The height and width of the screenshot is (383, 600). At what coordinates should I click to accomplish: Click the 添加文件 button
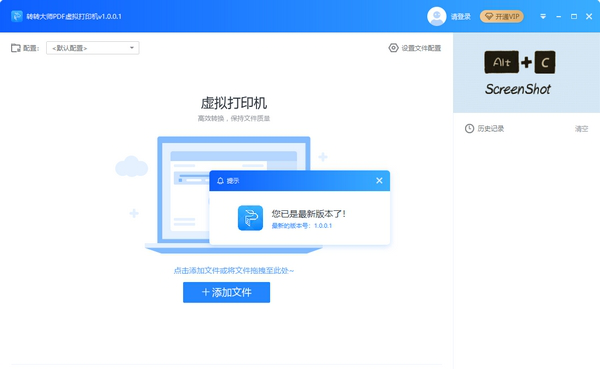point(227,292)
